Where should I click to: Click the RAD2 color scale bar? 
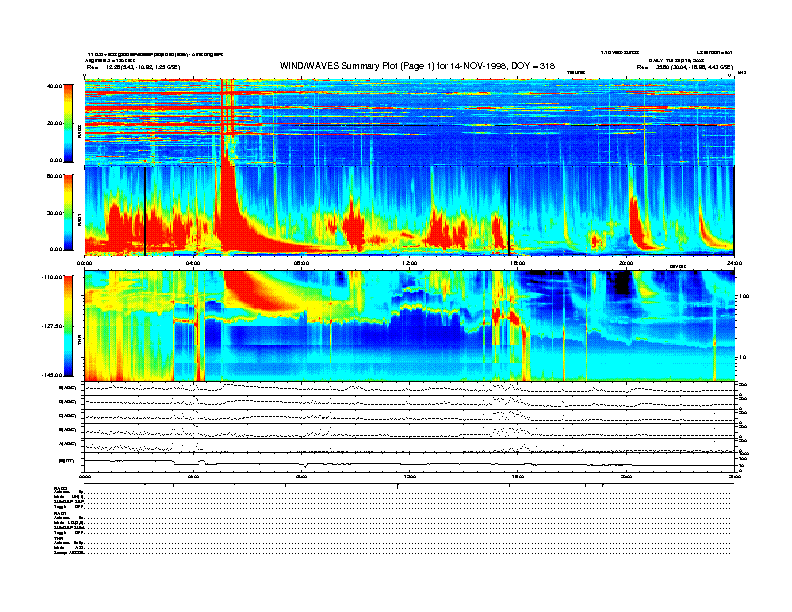point(68,123)
